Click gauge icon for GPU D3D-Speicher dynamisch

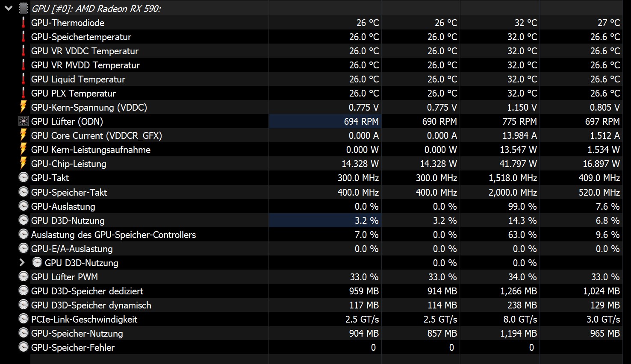(x=24, y=305)
